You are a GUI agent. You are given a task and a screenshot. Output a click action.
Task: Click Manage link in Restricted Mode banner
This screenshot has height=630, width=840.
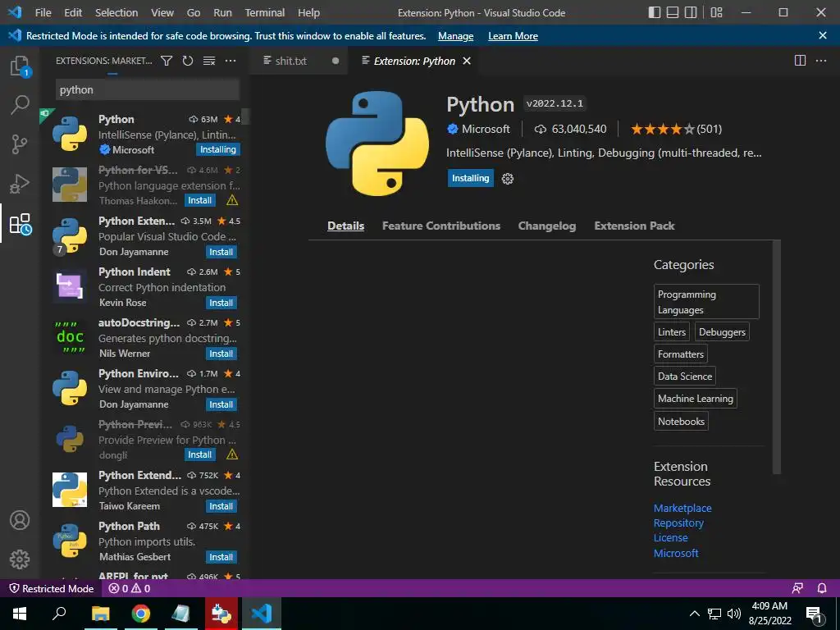[455, 36]
